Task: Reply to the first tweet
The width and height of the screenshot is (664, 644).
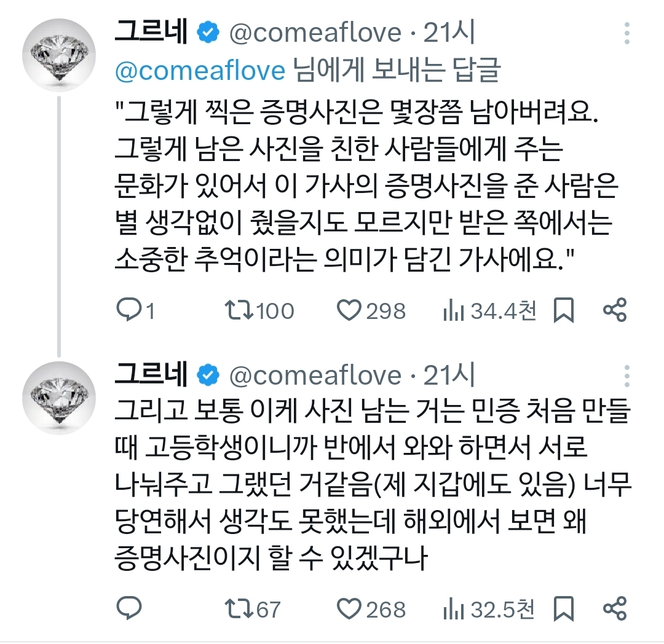Action: (128, 310)
